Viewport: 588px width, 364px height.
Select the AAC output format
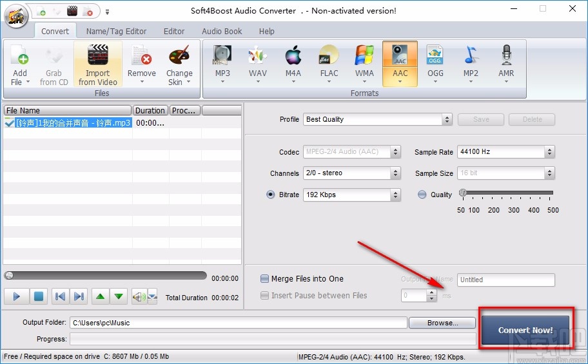(400, 64)
